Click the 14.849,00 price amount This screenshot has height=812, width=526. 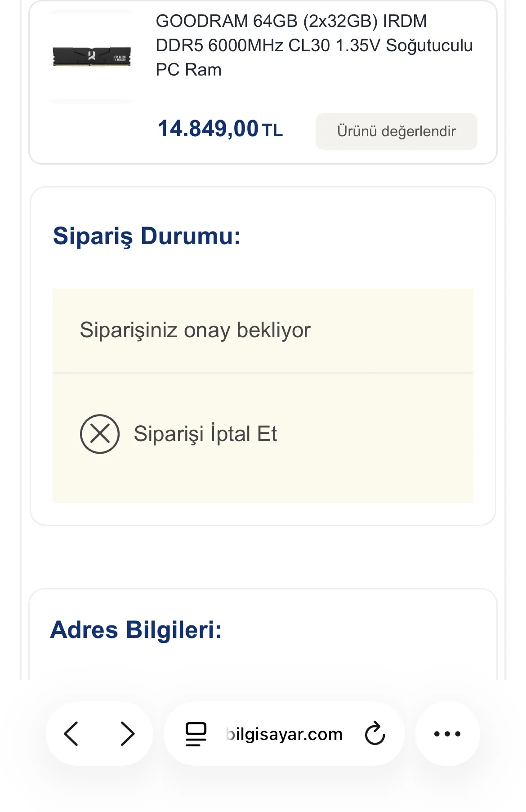(x=208, y=129)
